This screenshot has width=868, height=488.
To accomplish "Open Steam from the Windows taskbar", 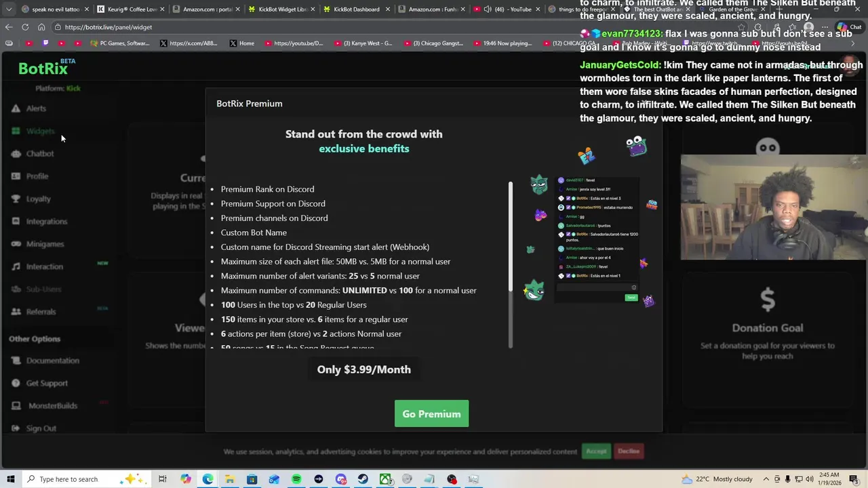I will coord(363,479).
